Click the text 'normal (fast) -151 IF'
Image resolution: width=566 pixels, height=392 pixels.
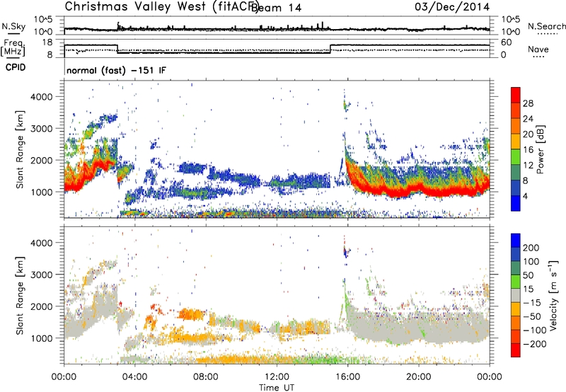116,70
